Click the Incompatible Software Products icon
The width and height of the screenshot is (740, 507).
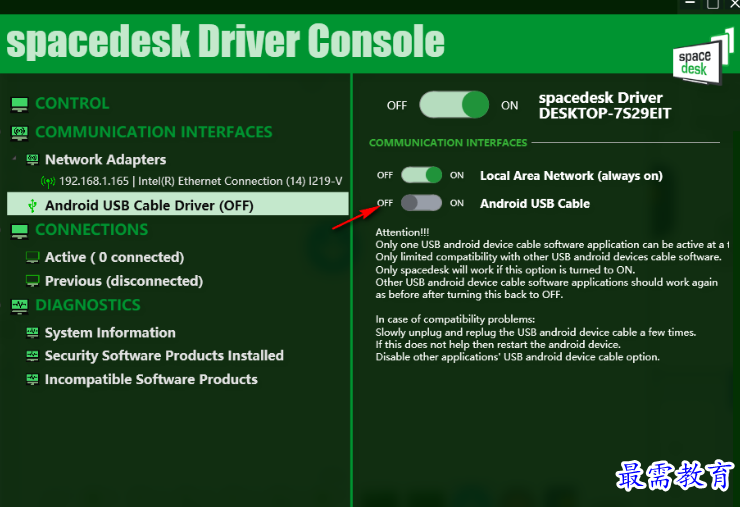point(32,379)
